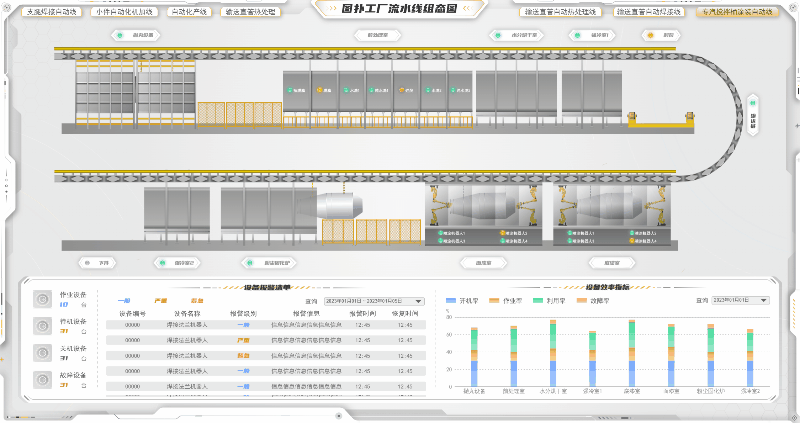
Task: Toggle 开机率 series in chart legend
Action: (462, 301)
